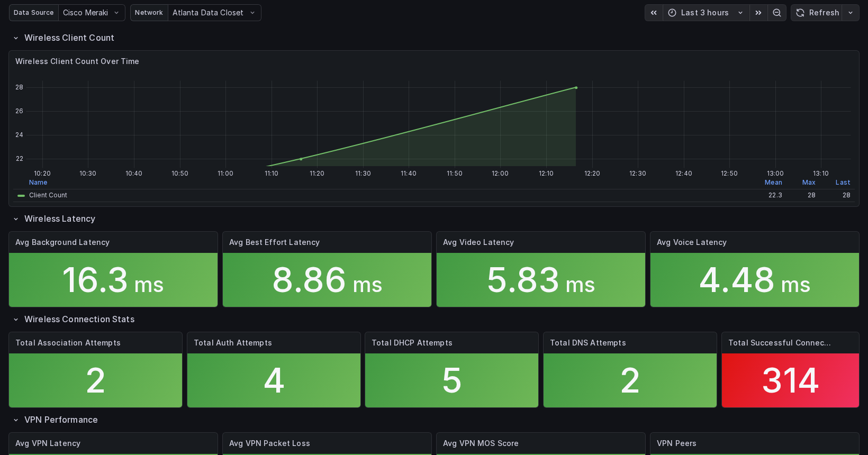This screenshot has height=455, width=868.
Task: Click the Avg Voice Latency panel title
Action: pos(692,242)
